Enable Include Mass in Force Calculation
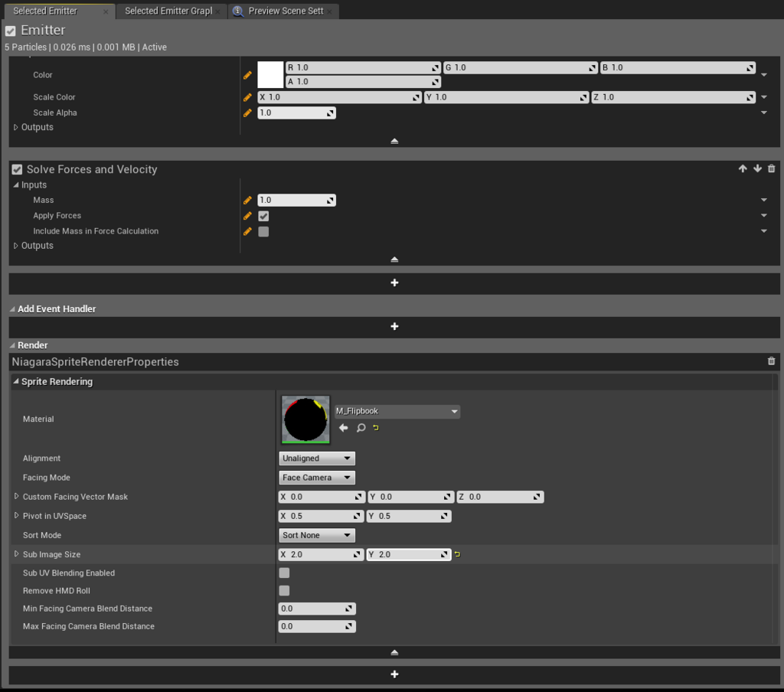 click(x=263, y=231)
